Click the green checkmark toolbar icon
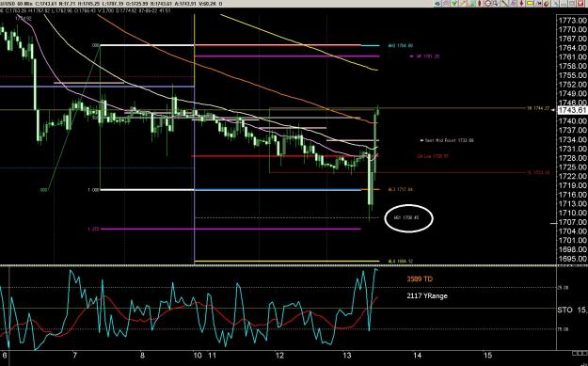 pos(453,4)
